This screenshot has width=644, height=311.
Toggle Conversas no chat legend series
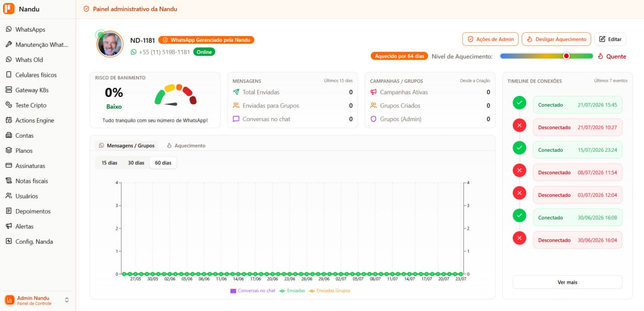click(253, 291)
